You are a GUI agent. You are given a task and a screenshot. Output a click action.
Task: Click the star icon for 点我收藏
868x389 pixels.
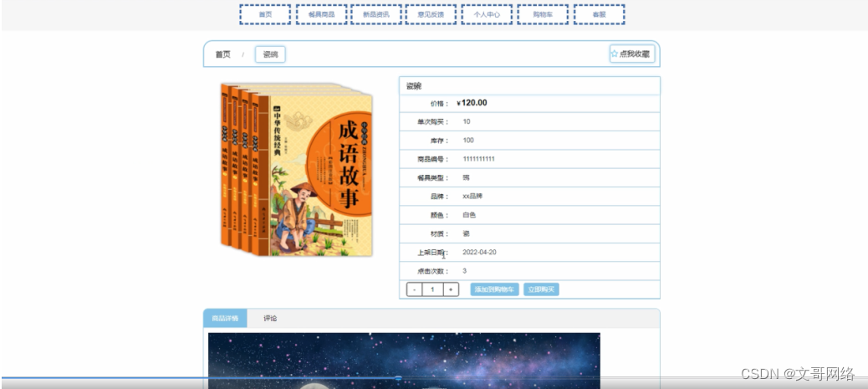pos(615,54)
